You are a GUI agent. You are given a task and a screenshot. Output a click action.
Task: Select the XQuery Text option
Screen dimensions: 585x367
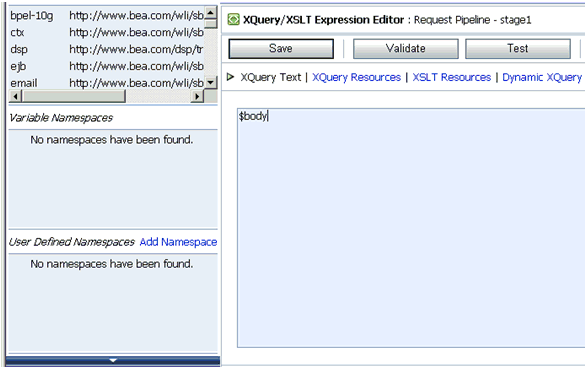coord(270,77)
